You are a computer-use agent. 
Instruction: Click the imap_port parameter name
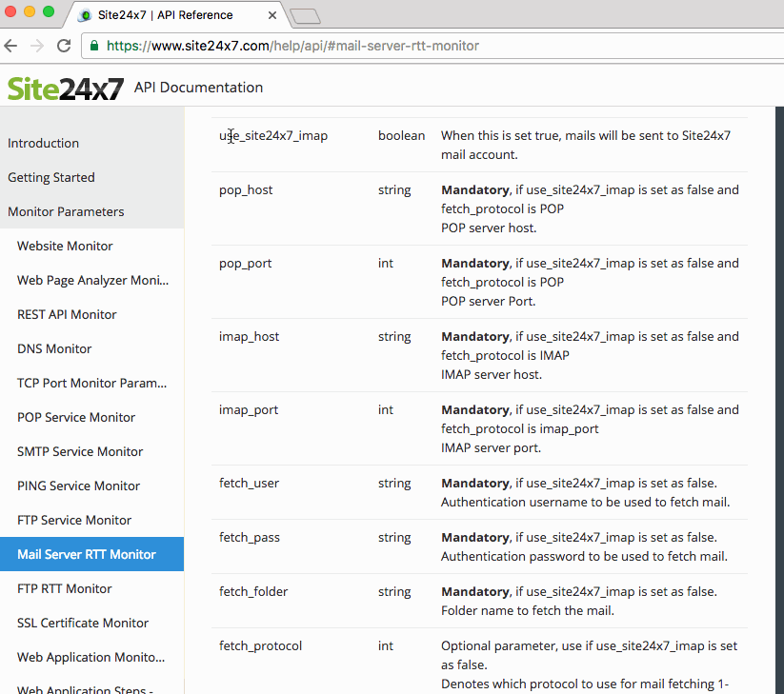click(x=249, y=410)
